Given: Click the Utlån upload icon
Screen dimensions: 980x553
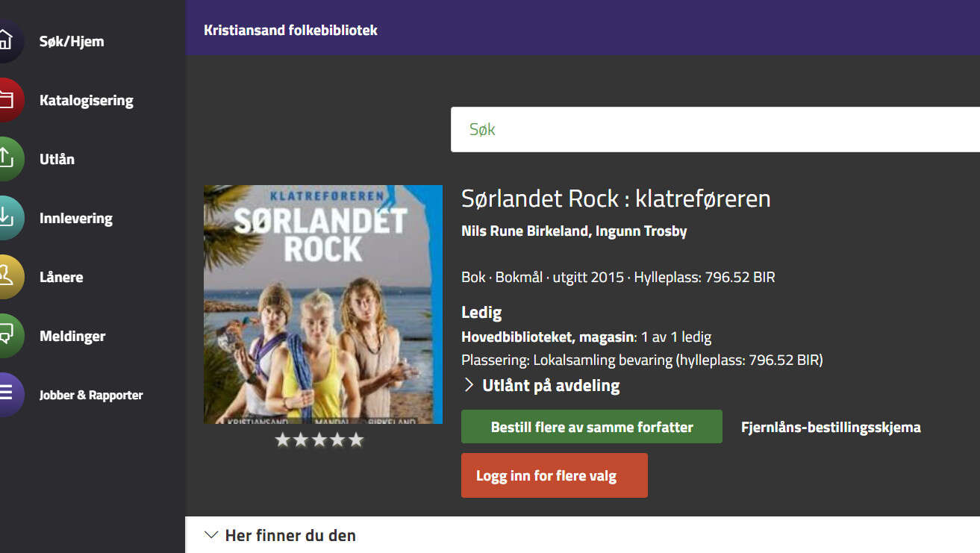Looking at the screenshot, I should tap(6, 159).
